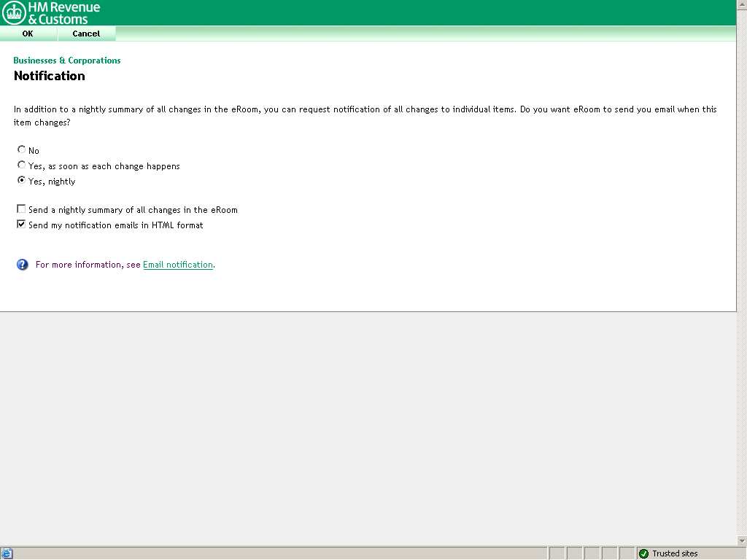The image size is (747, 560).
Task: Click the Internet Explorer page icon in status bar
Action: click(7, 553)
